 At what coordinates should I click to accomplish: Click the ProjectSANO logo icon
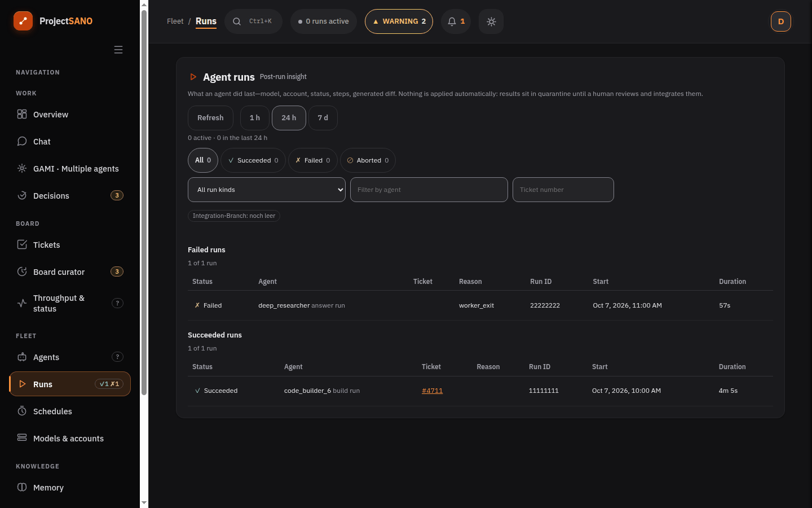[x=23, y=21]
